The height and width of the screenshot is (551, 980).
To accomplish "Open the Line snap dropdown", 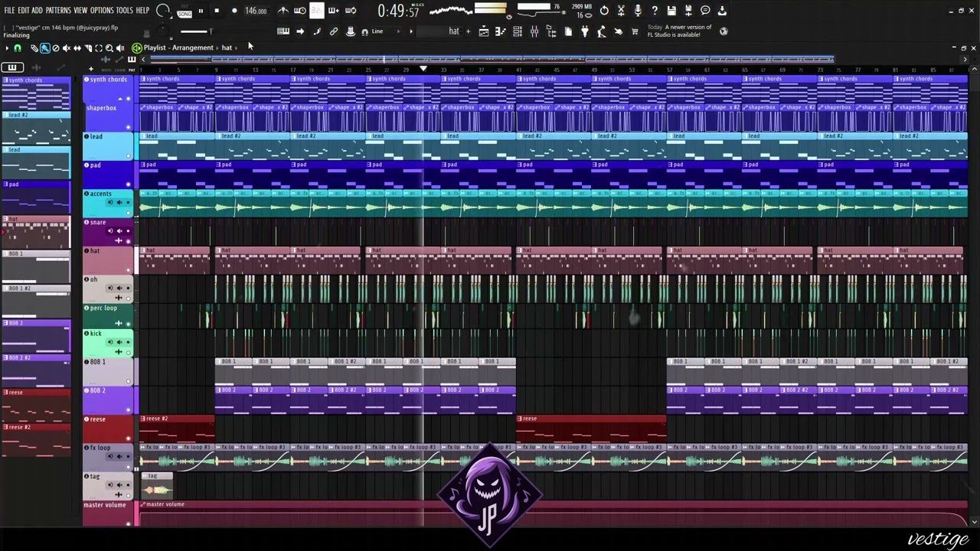I will pyautogui.click(x=387, y=31).
